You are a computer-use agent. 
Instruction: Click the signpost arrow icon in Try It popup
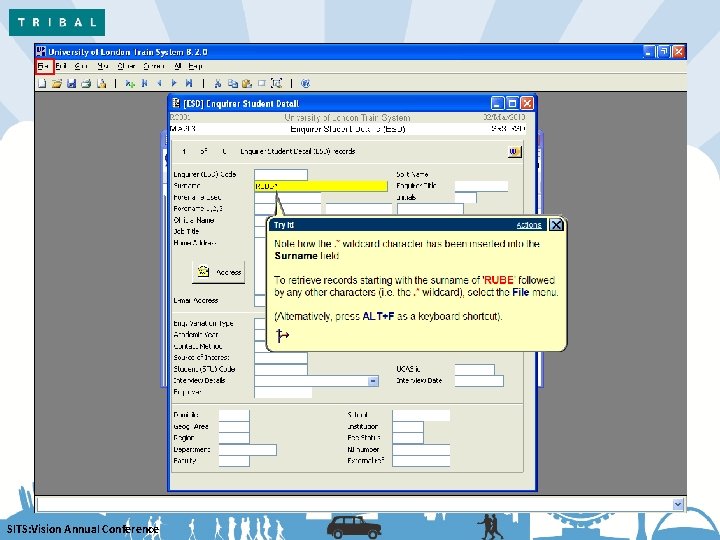tap(282, 336)
